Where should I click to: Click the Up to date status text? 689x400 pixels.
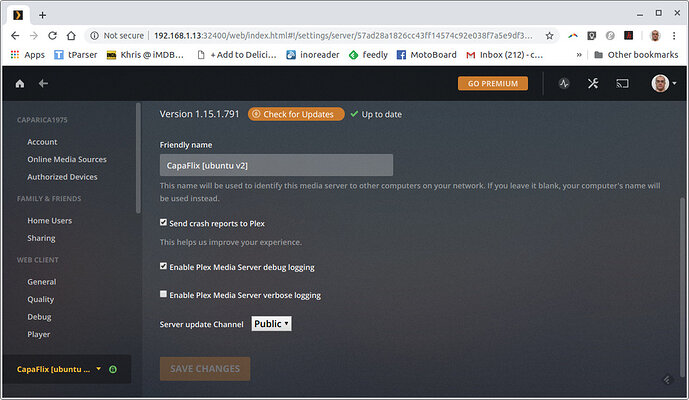click(x=381, y=114)
